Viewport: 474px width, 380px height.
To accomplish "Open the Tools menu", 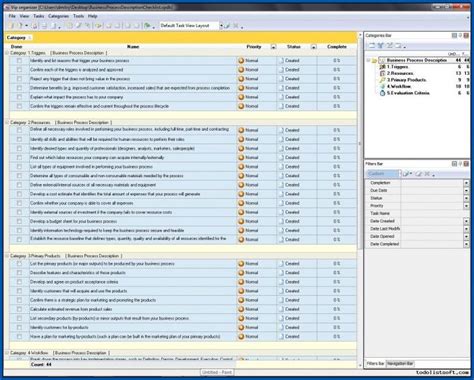I will [x=78, y=16].
